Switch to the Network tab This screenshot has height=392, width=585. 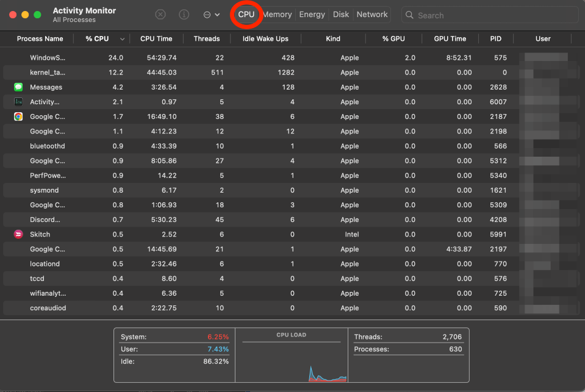[x=372, y=15]
